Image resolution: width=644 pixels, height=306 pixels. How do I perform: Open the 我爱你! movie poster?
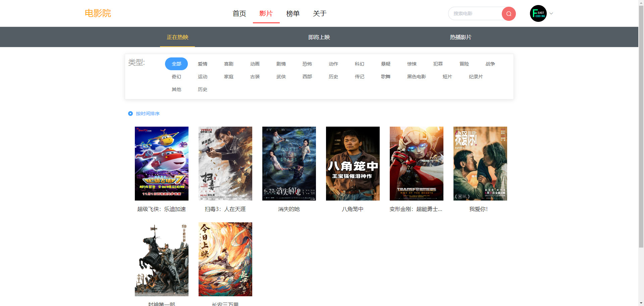[480, 164]
